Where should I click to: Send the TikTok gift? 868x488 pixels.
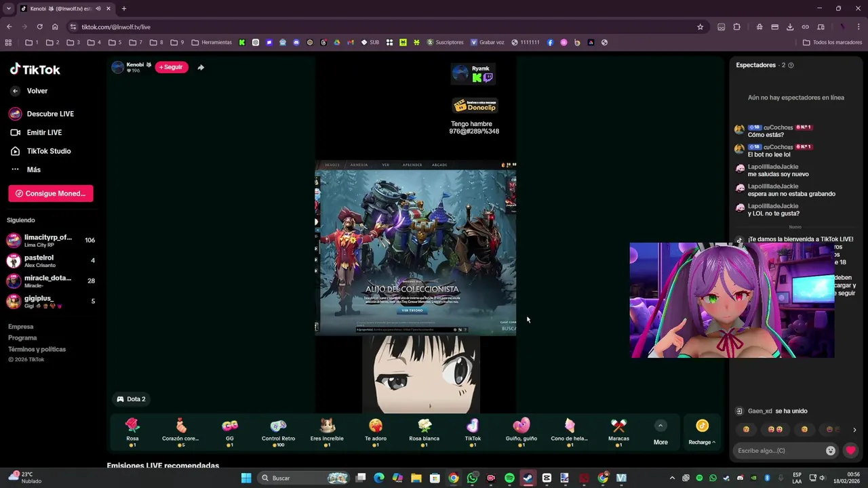point(473,432)
